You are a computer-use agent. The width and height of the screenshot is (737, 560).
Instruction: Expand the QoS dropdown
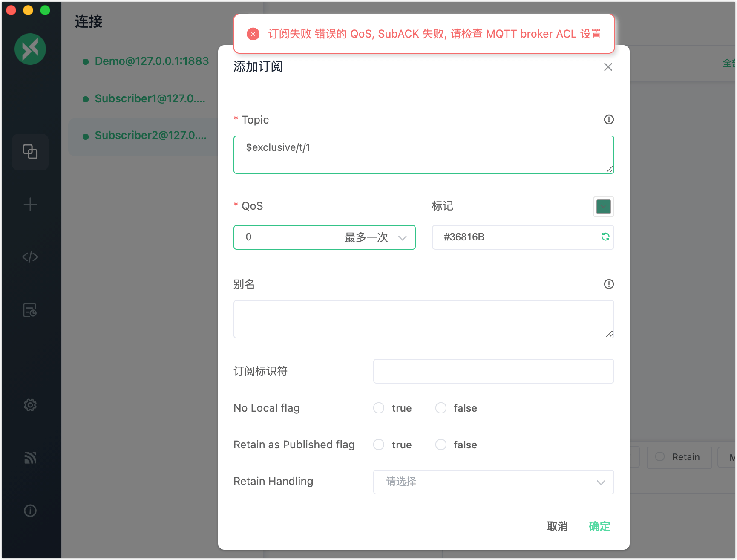[x=324, y=237]
